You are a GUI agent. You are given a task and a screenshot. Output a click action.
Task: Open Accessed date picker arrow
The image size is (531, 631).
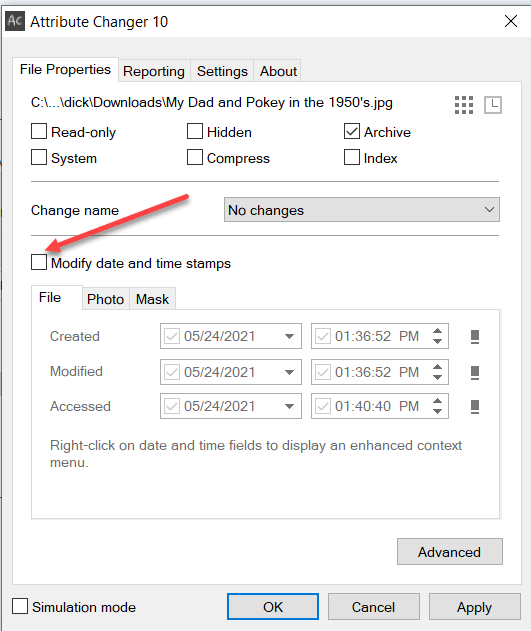289,406
